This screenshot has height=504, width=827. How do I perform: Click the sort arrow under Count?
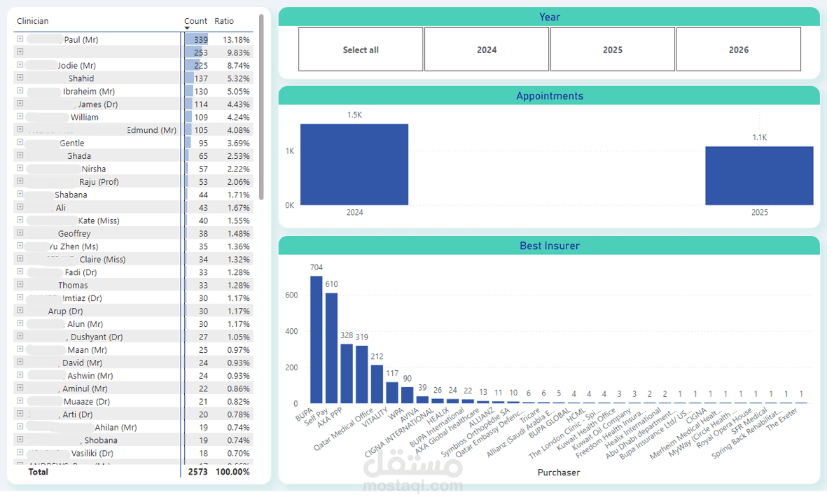pos(187,28)
